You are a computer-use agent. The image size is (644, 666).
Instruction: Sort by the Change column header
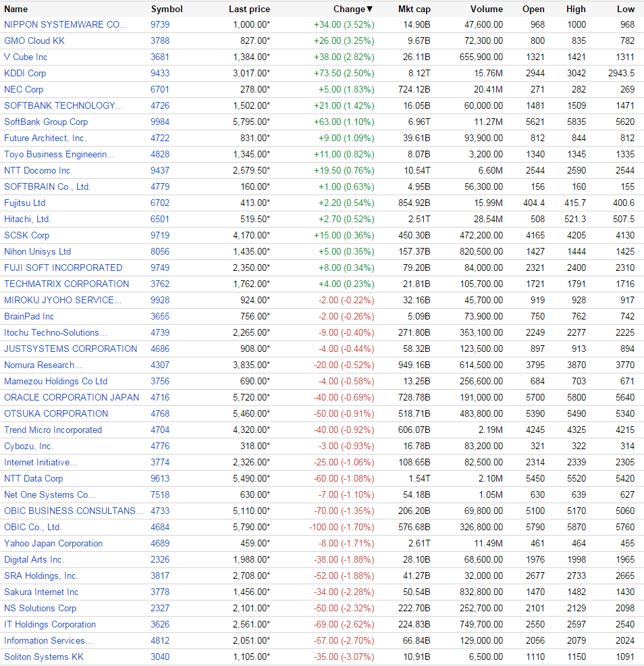click(x=353, y=9)
